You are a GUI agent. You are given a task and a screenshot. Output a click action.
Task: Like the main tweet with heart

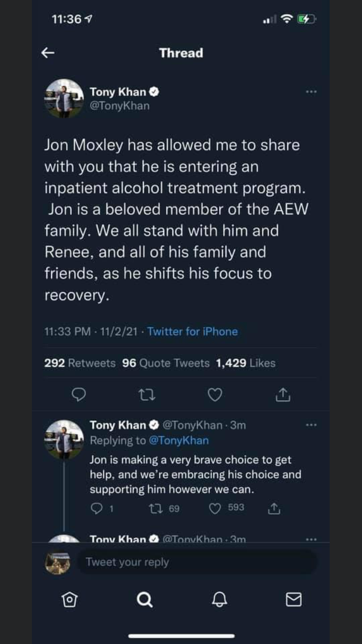pos(215,395)
